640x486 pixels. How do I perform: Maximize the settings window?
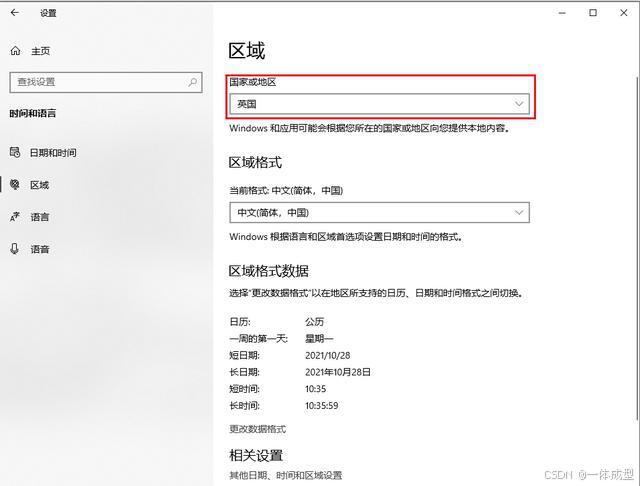[x=593, y=13]
